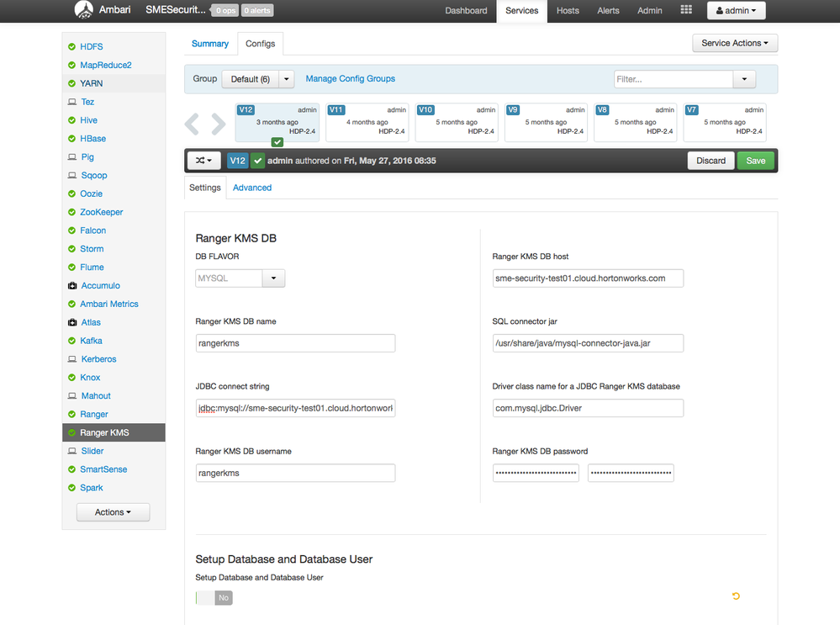Image resolution: width=840 pixels, height=625 pixels.
Task: Select config version V7 card
Action: (x=725, y=122)
